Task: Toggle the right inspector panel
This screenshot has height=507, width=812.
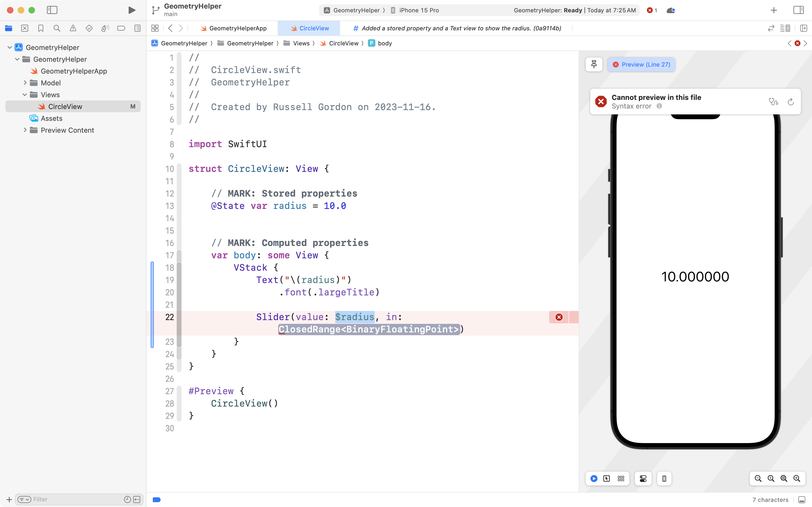Action: (799, 10)
